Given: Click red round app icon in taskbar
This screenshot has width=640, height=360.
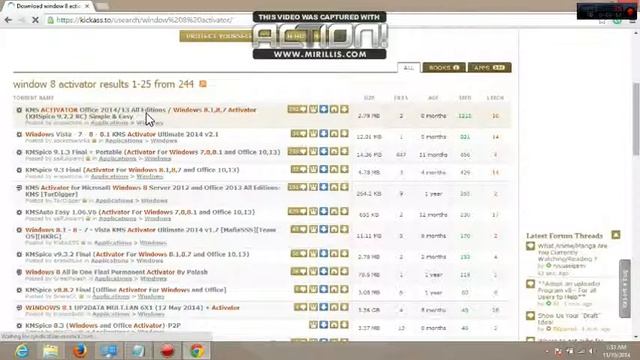Looking at the screenshot, I should point(167,351).
